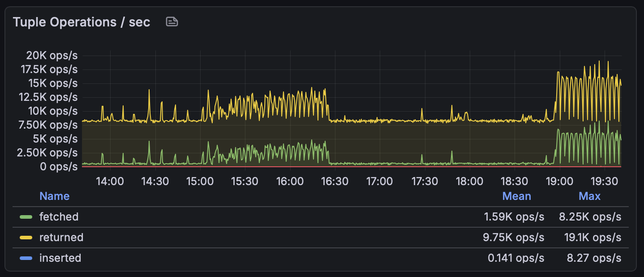
Task: Open the panel menu via the Tuple Operations title
Action: [x=82, y=22]
